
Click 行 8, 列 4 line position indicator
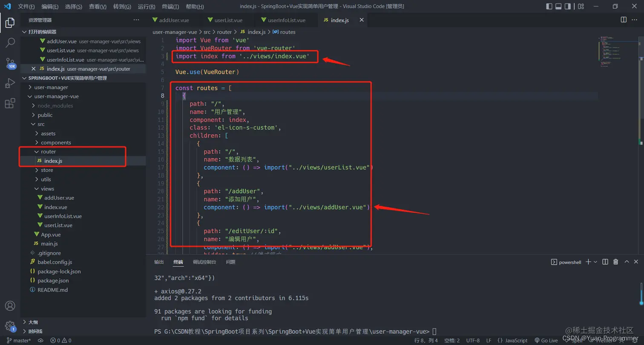(426, 340)
